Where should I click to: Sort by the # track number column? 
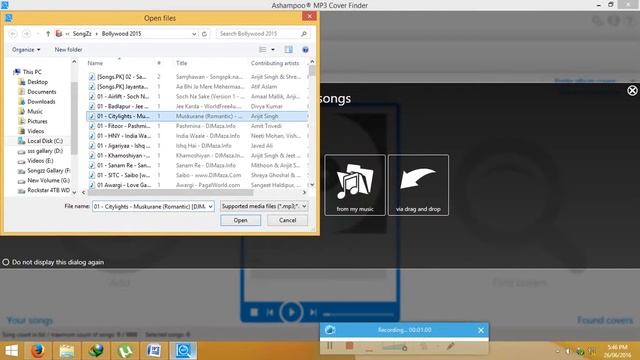click(159, 63)
